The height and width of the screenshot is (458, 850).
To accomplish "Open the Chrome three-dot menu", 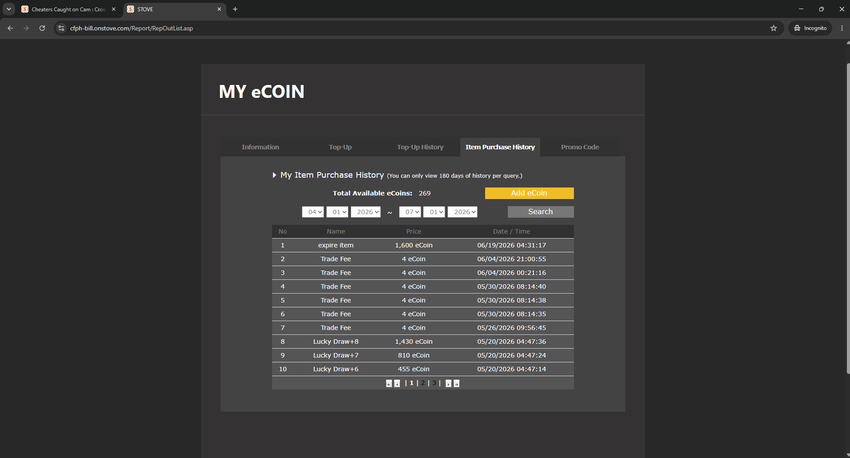I will (x=841, y=28).
